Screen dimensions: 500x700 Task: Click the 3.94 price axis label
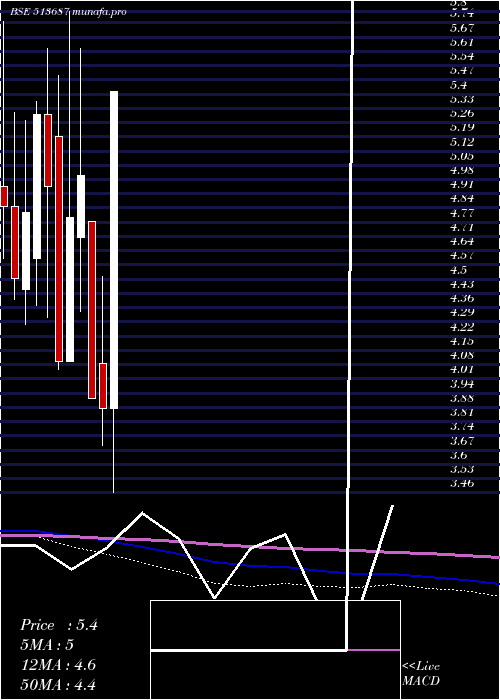(462, 384)
